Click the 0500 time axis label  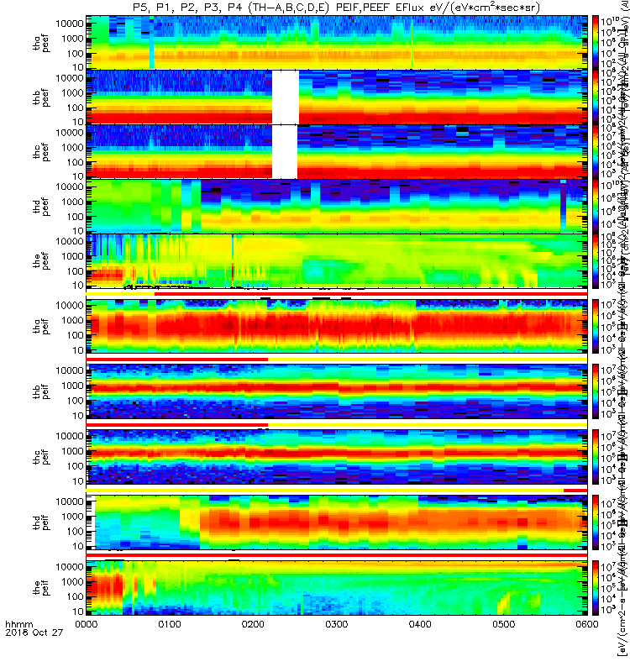(x=503, y=624)
